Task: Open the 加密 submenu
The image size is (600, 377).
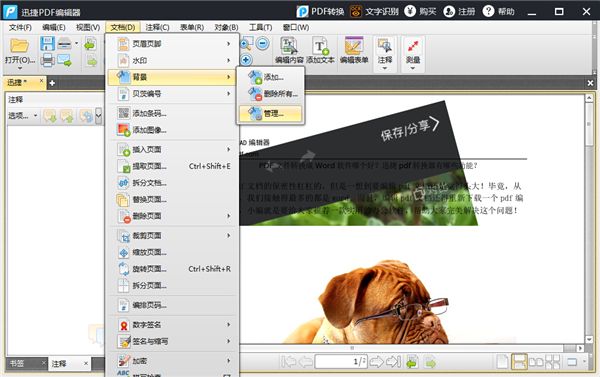Action: pos(172,361)
